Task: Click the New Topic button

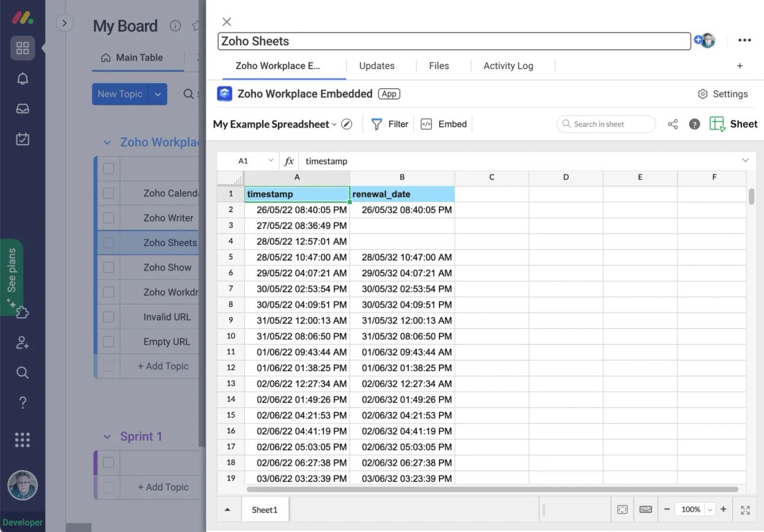Action: [x=120, y=94]
